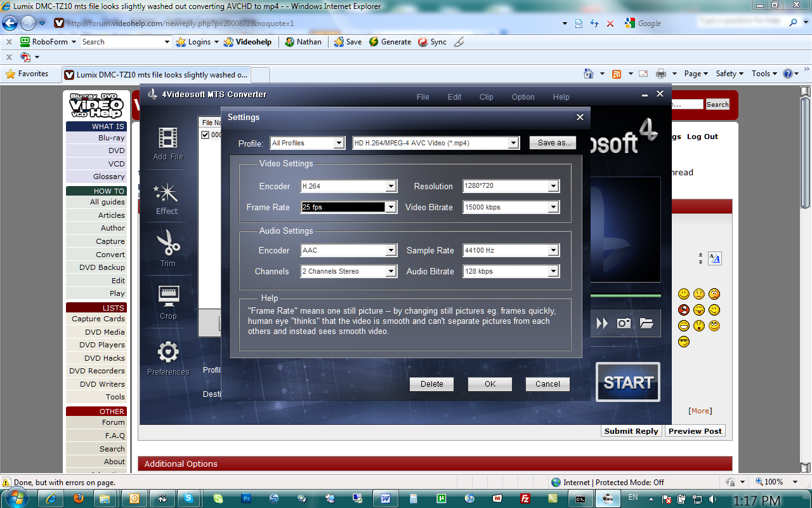
Task: Open the profile format dropdown showing HD H.264/MPEG-4 AVC
Action: [436, 143]
